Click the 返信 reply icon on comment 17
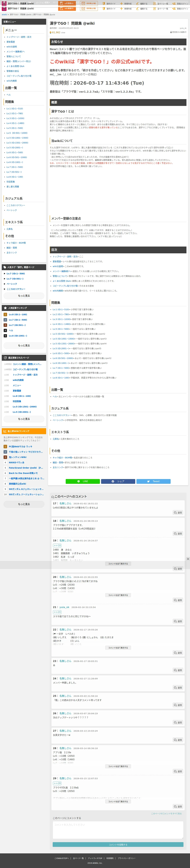The image size is (190, 868). [175, 512]
